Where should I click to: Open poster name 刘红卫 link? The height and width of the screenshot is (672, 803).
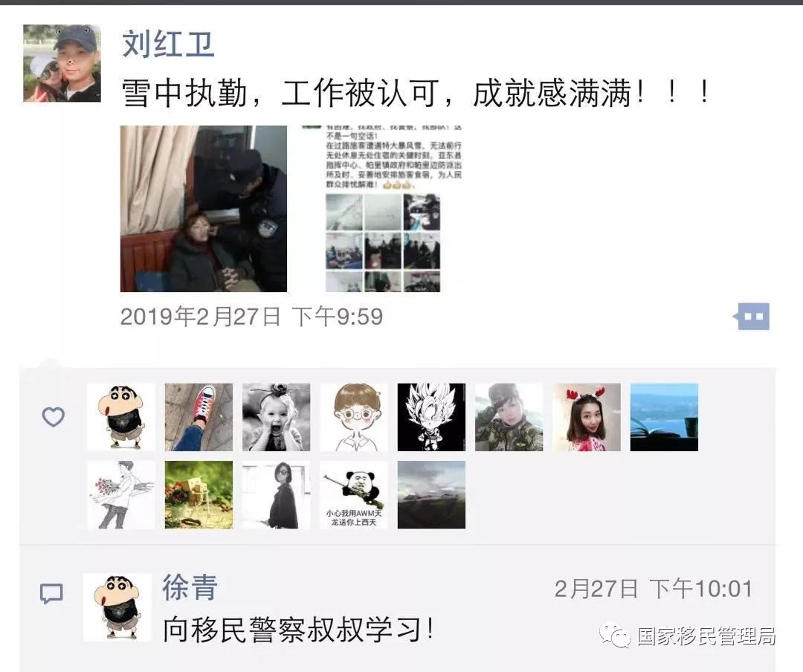(168, 44)
